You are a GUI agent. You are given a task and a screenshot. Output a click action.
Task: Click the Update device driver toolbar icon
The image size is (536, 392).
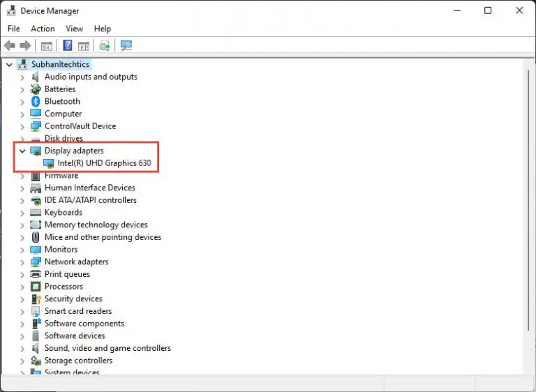(x=105, y=45)
